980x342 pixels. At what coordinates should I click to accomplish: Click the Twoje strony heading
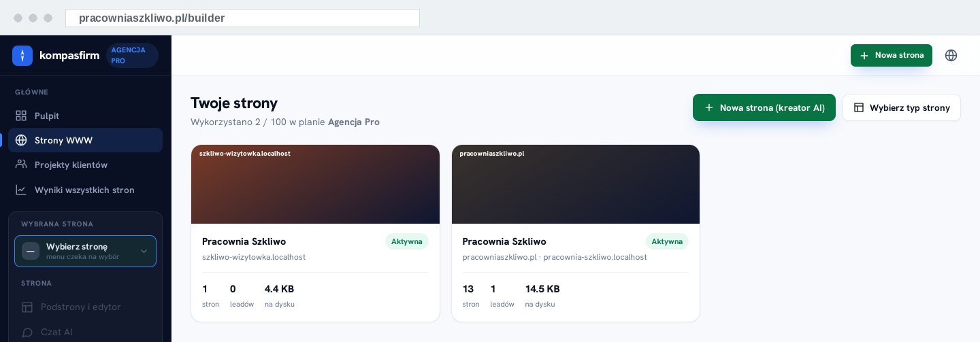pos(234,103)
